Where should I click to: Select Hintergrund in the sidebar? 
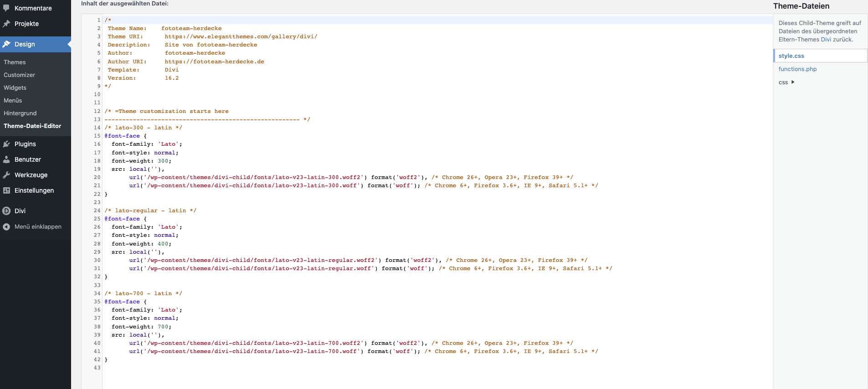tap(20, 113)
